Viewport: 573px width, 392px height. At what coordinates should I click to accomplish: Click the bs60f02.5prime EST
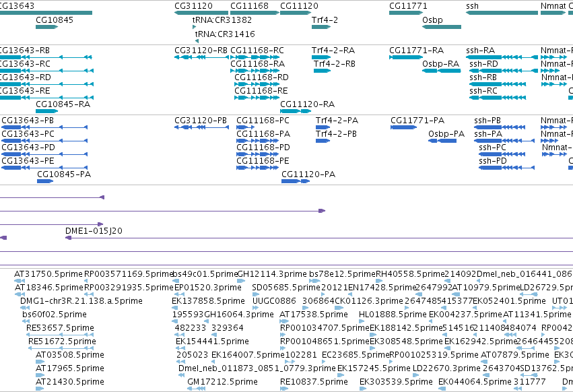[26, 321]
